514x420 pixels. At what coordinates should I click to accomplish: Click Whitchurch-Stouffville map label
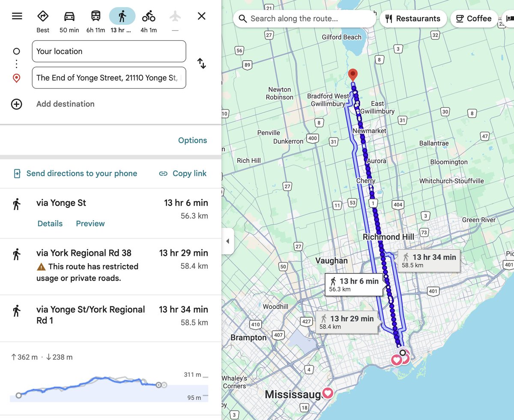click(x=451, y=181)
